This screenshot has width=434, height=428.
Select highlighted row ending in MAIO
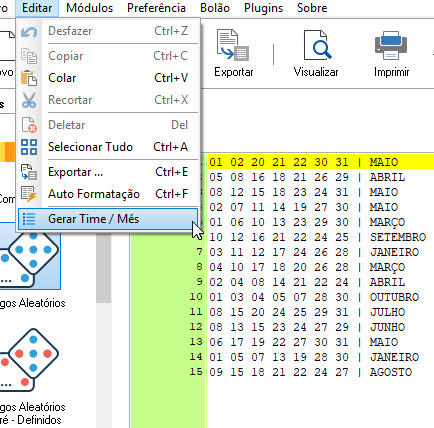(320, 162)
